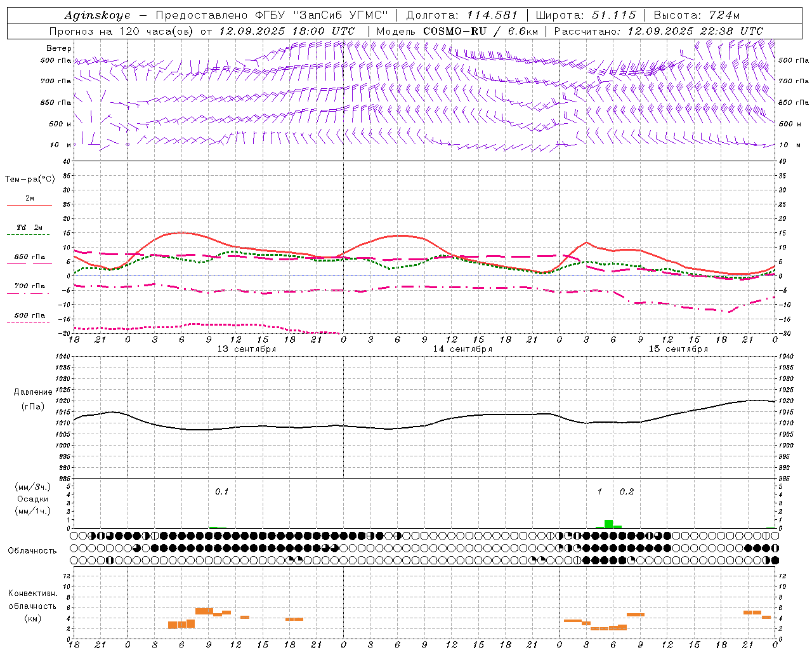
Task: Click the 0.2 precipitation amount value
Action: 627,492
